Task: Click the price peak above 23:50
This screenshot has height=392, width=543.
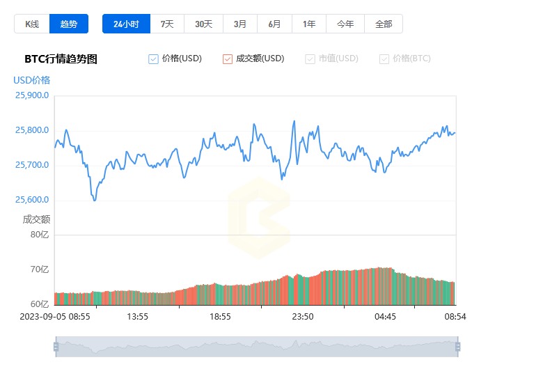Action: [294, 122]
